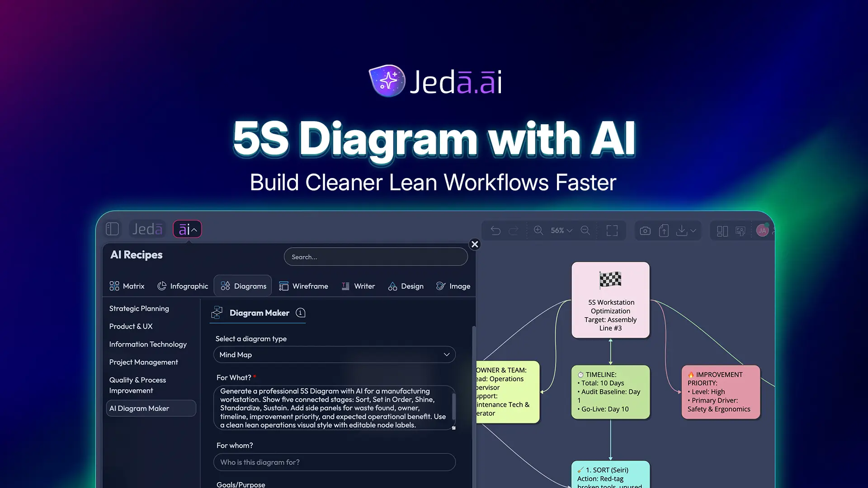Select Project Management category
868x488 pixels.
pyautogui.click(x=143, y=362)
